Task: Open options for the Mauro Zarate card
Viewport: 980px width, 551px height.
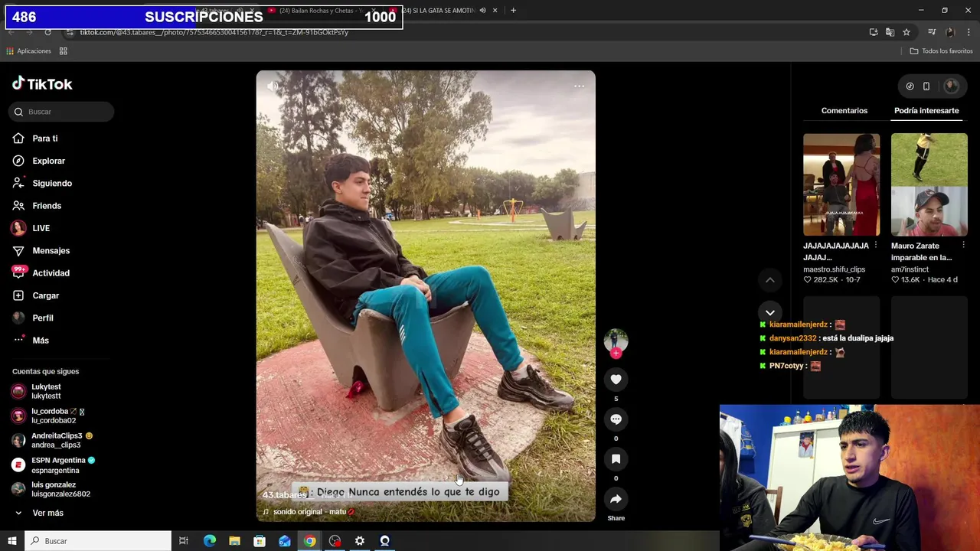Action: point(963,246)
